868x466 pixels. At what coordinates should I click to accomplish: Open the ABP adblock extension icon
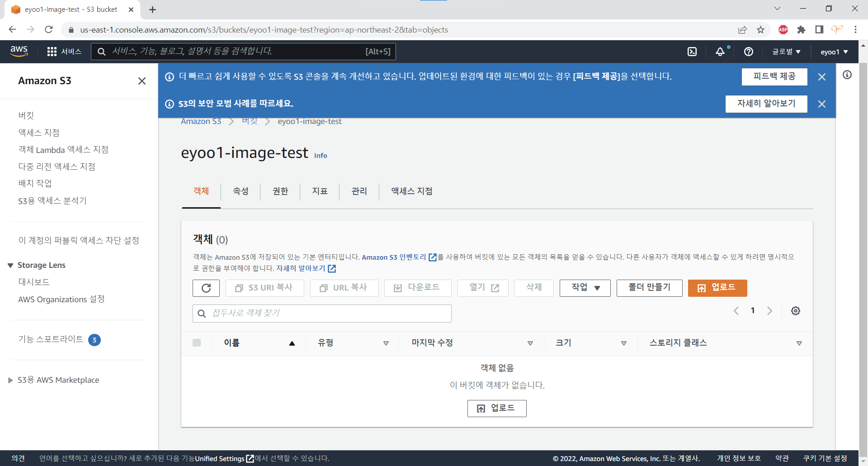783,30
